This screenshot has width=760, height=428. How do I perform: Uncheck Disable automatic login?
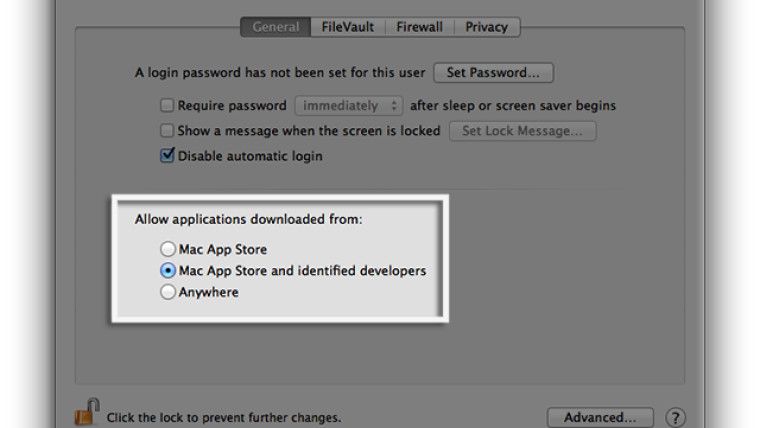click(x=168, y=156)
